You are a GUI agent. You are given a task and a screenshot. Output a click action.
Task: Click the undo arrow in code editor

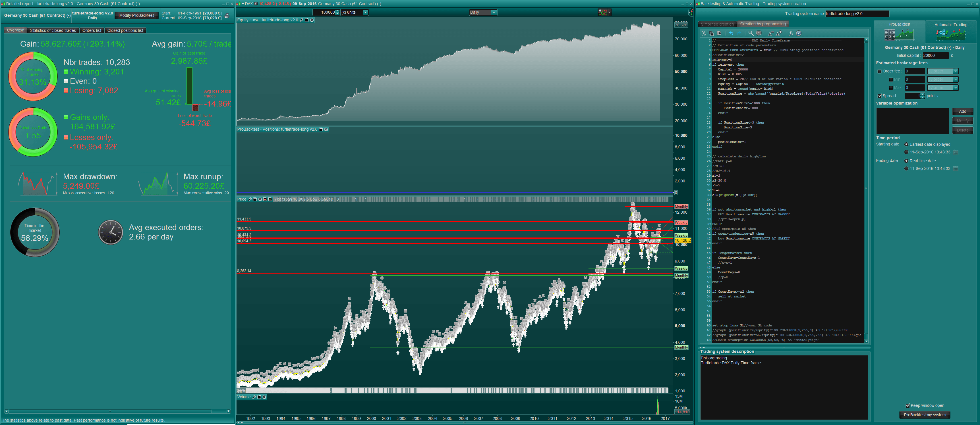731,34
